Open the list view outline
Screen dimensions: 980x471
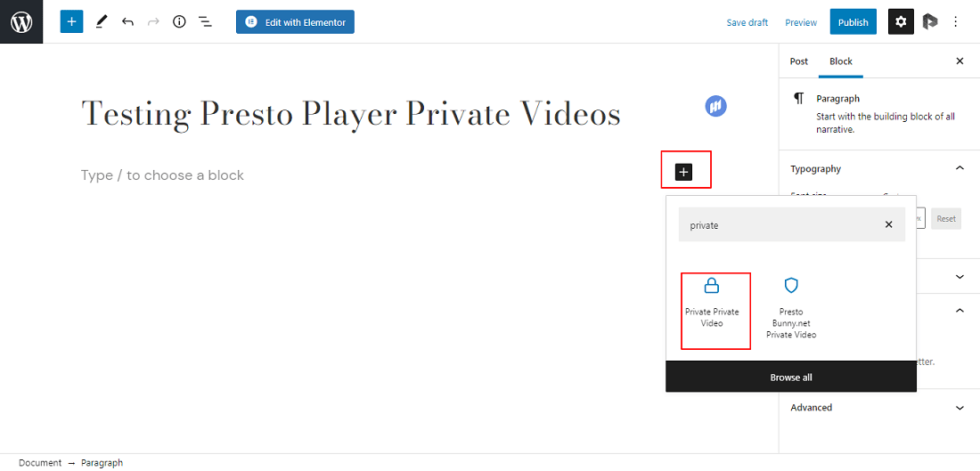point(205,22)
